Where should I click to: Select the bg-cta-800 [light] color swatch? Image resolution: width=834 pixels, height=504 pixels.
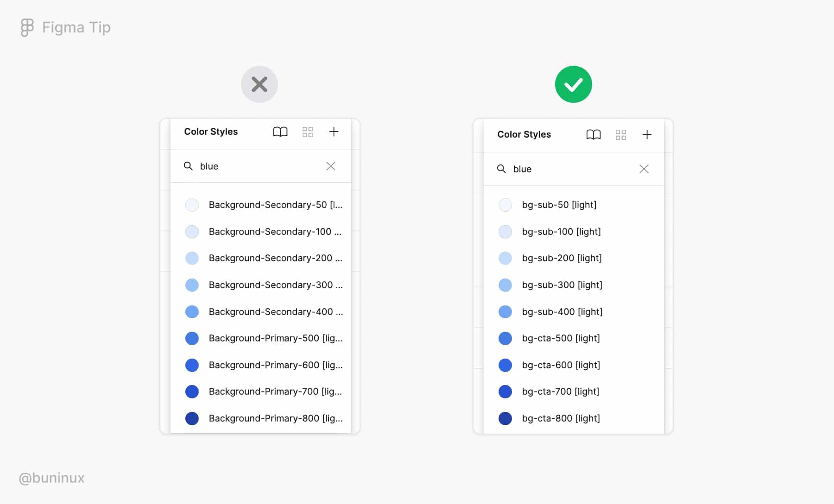[x=505, y=418]
